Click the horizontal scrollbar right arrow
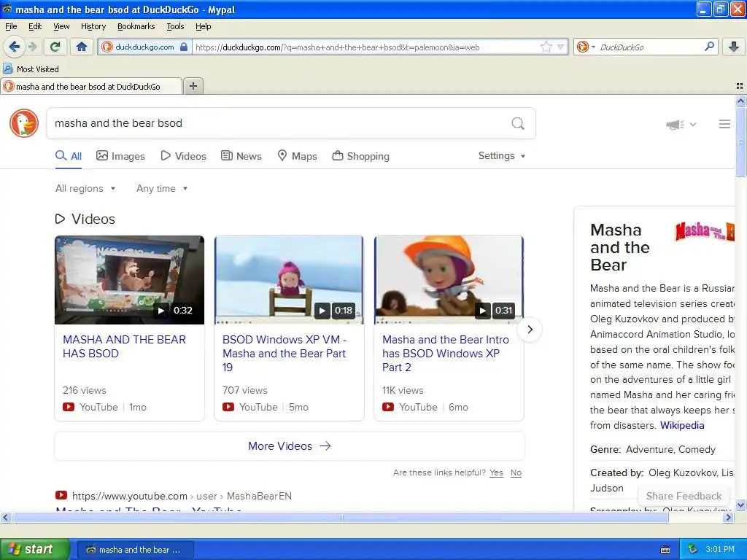This screenshot has width=747, height=560. point(728,518)
